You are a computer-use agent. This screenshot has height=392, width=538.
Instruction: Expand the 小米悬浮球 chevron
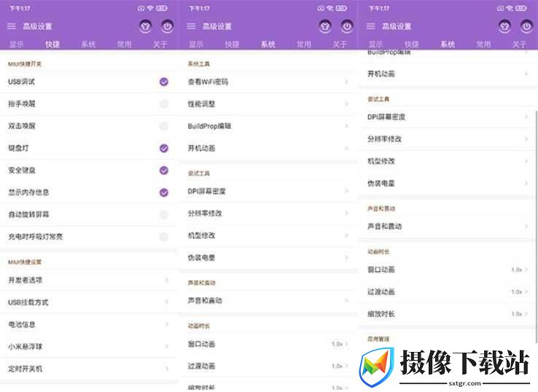167,346
